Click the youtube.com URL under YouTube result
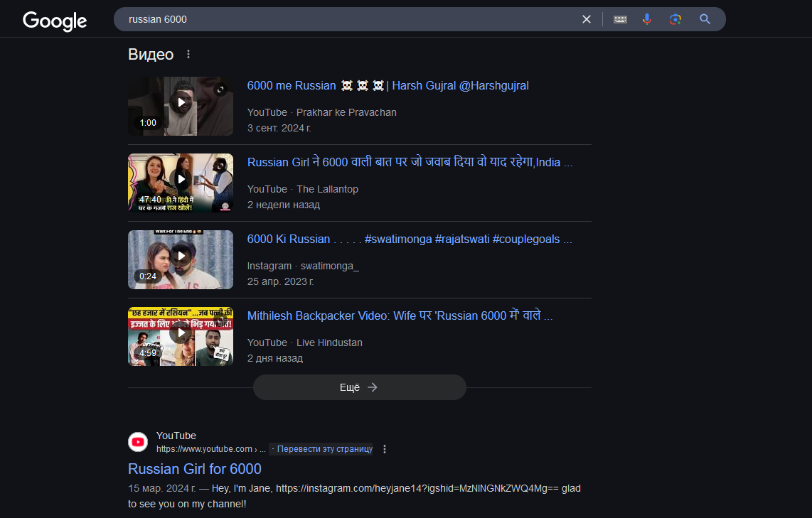Image resolution: width=812 pixels, height=518 pixels. coord(210,449)
